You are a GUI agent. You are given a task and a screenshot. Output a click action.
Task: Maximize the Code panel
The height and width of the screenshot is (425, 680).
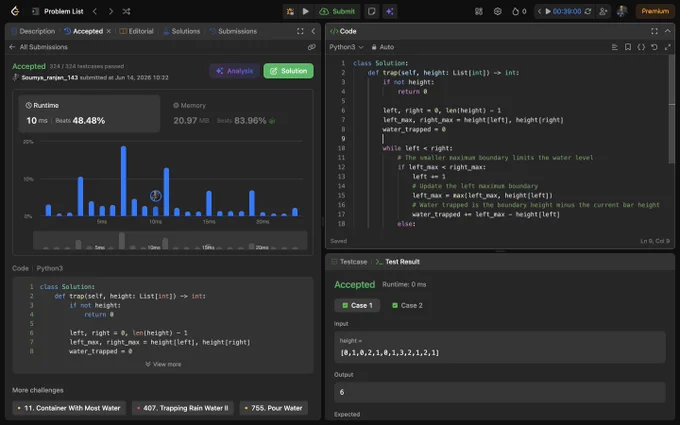(654, 31)
